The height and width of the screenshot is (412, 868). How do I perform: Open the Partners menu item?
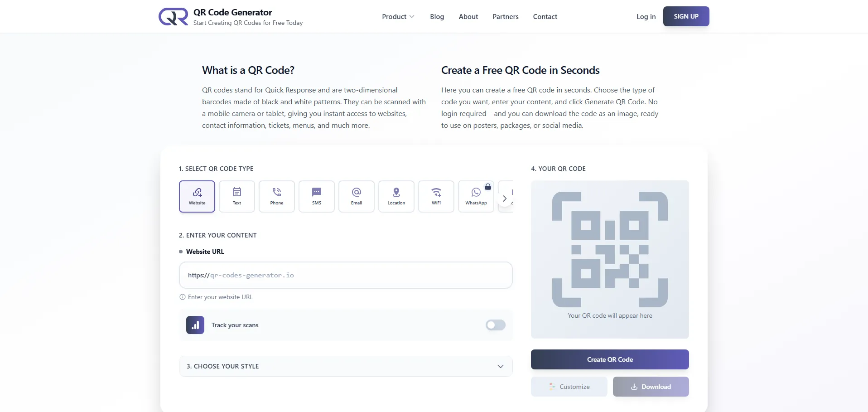(x=506, y=17)
